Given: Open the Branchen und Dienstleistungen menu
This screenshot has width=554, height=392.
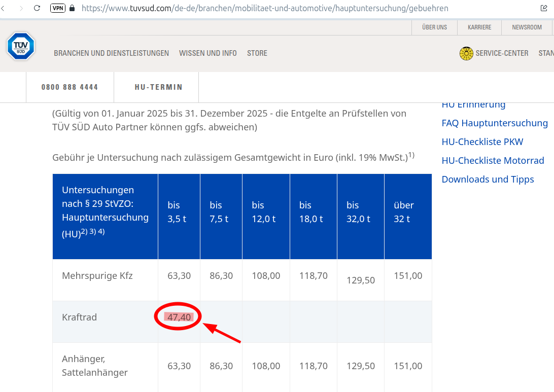Looking at the screenshot, I should click(111, 53).
